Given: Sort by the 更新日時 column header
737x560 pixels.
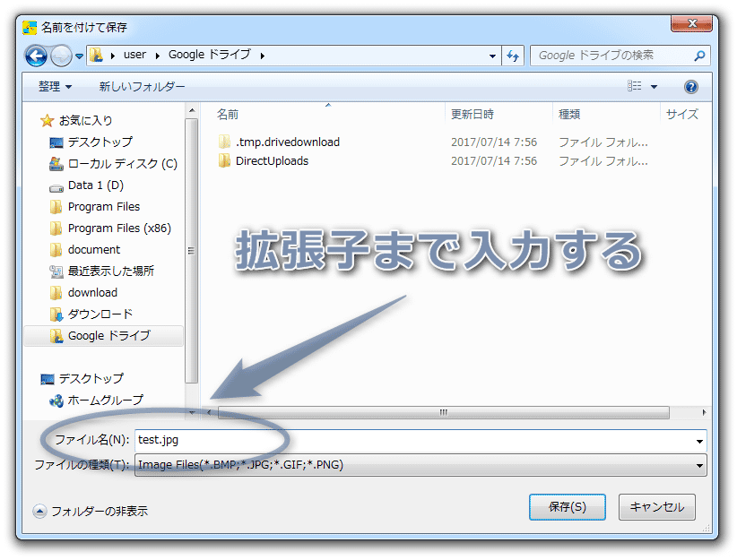Looking at the screenshot, I should pos(472,114).
